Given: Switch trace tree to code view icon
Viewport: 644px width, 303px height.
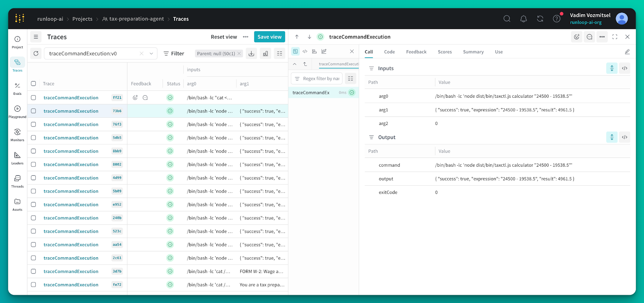Looking at the screenshot, I should point(305,51).
